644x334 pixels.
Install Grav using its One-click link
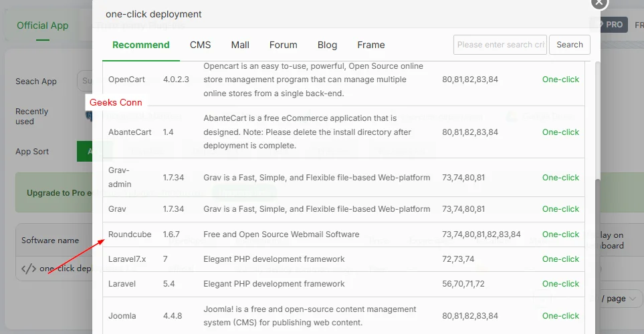point(560,209)
